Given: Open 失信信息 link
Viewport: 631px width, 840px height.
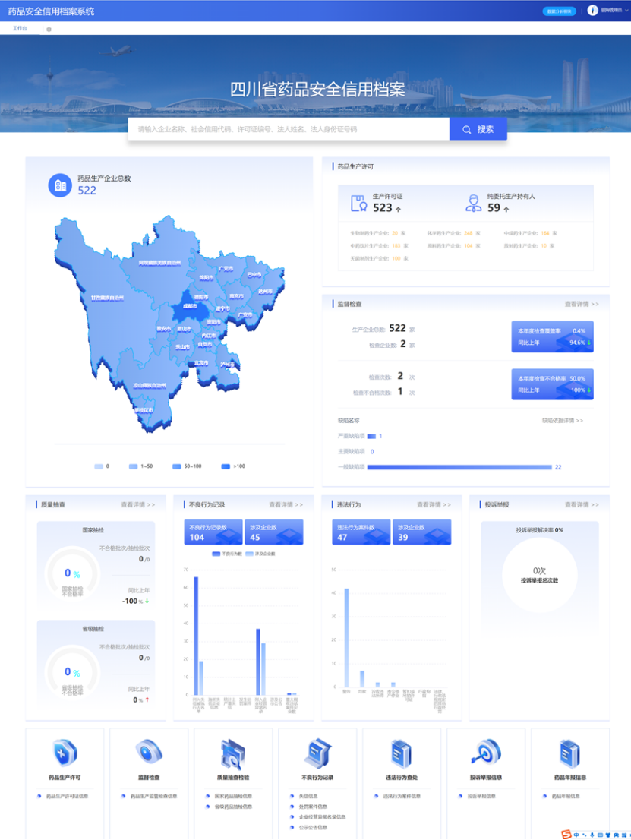Looking at the screenshot, I should click(x=308, y=797).
